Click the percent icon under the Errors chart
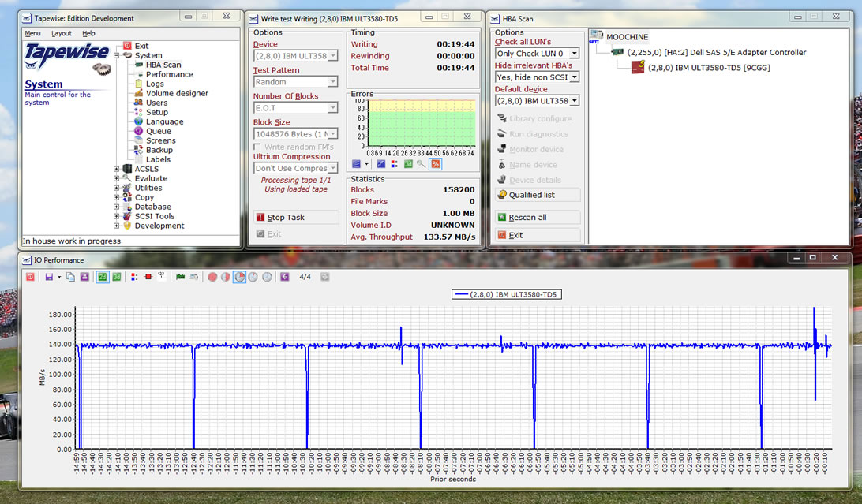The image size is (862, 504). tap(436, 164)
